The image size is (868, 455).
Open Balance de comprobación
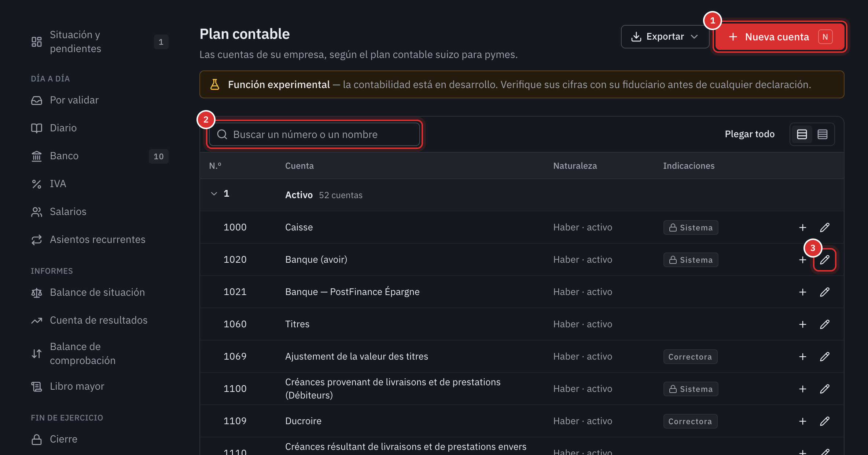point(100,354)
